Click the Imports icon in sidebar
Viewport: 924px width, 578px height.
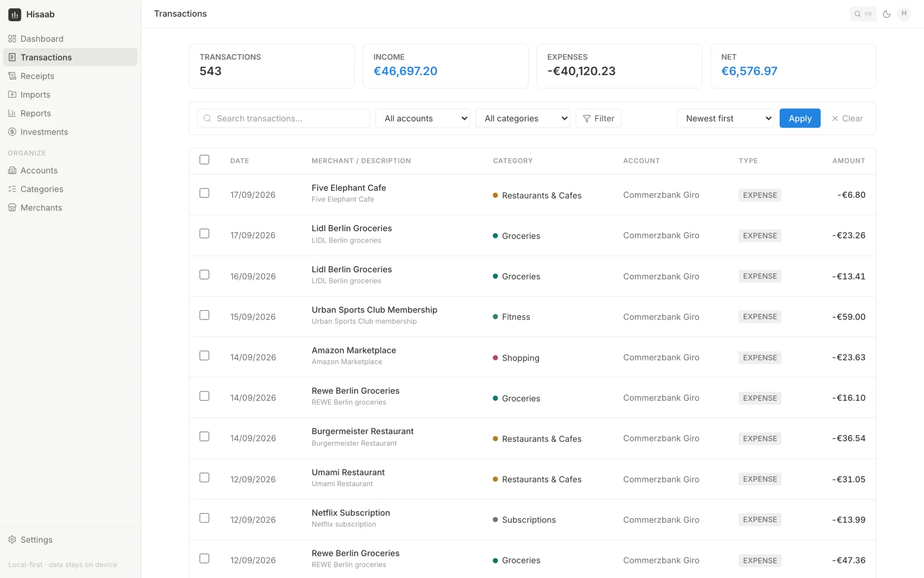pyautogui.click(x=12, y=95)
